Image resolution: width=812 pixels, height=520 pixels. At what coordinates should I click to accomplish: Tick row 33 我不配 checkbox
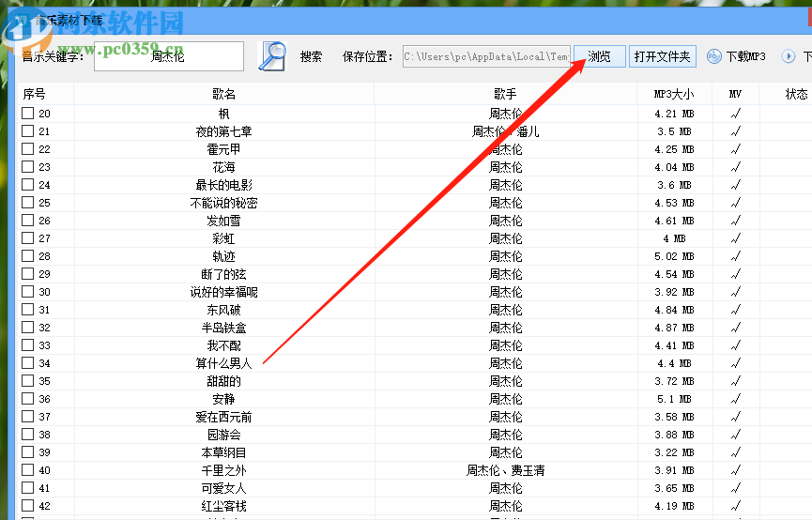pyautogui.click(x=28, y=344)
